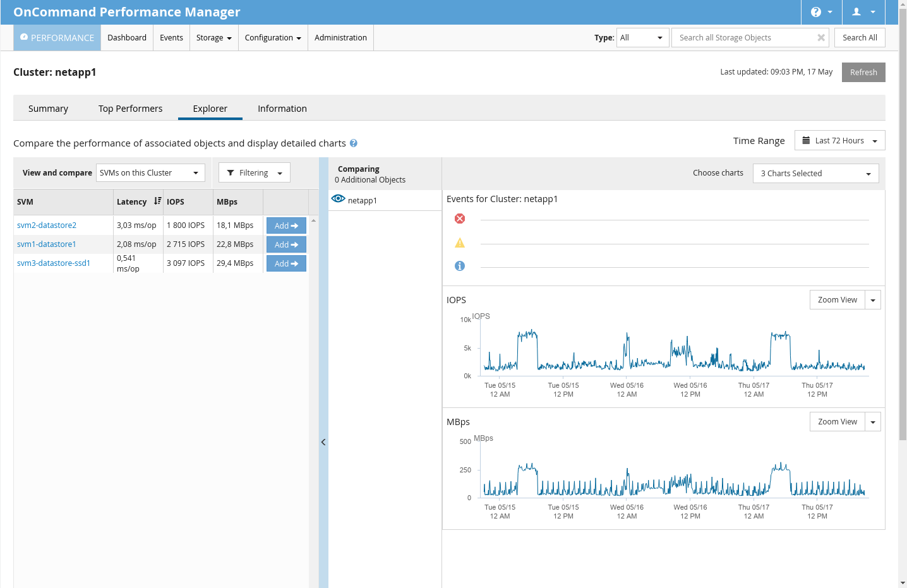Click Zoom View for IOPS chart
This screenshot has height=588, width=907.
click(838, 300)
